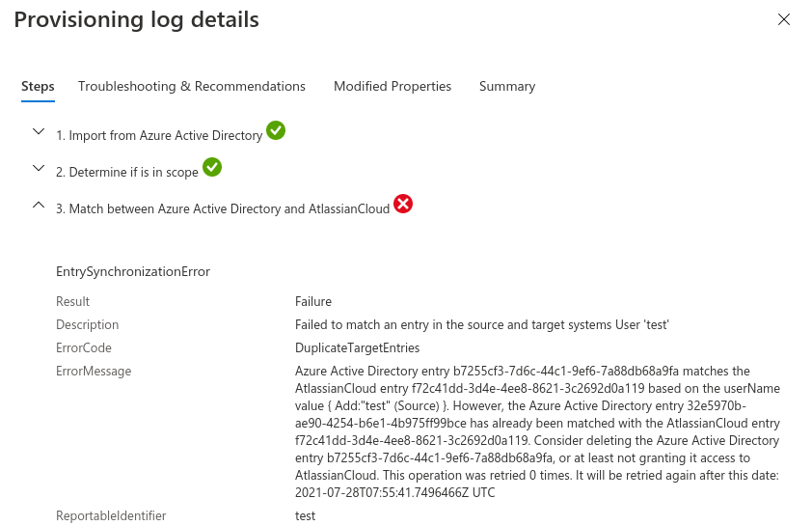
Task: Click the Provisioning log details title
Action: coord(136,19)
